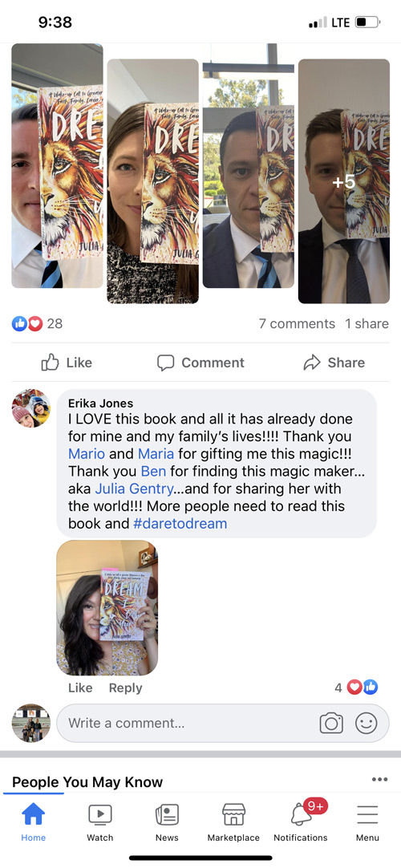Open the 1 share link

click(x=367, y=324)
